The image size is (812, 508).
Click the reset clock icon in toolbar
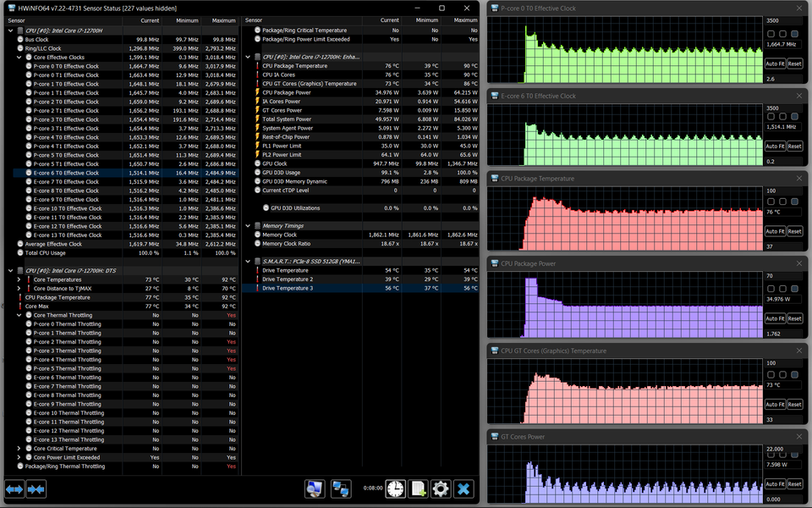[x=395, y=489]
